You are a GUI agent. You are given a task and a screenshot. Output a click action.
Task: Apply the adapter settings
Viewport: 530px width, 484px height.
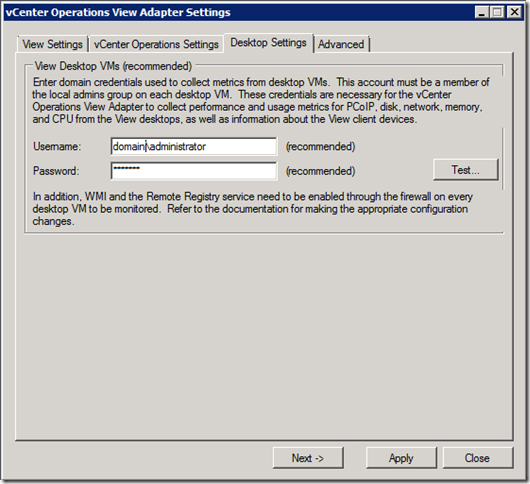click(401, 458)
